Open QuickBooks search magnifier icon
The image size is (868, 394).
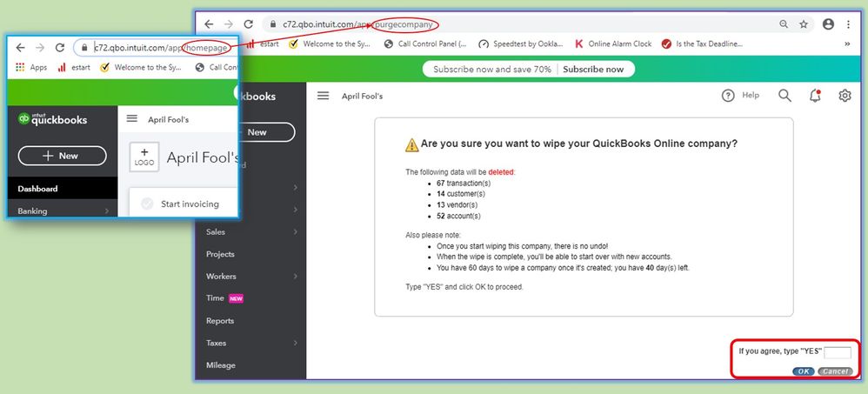[x=785, y=96]
